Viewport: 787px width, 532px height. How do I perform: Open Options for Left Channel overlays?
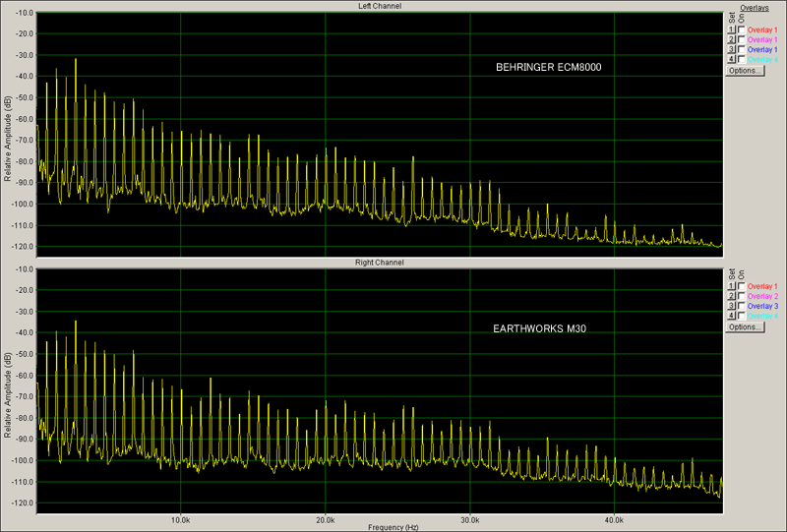pyautogui.click(x=746, y=71)
